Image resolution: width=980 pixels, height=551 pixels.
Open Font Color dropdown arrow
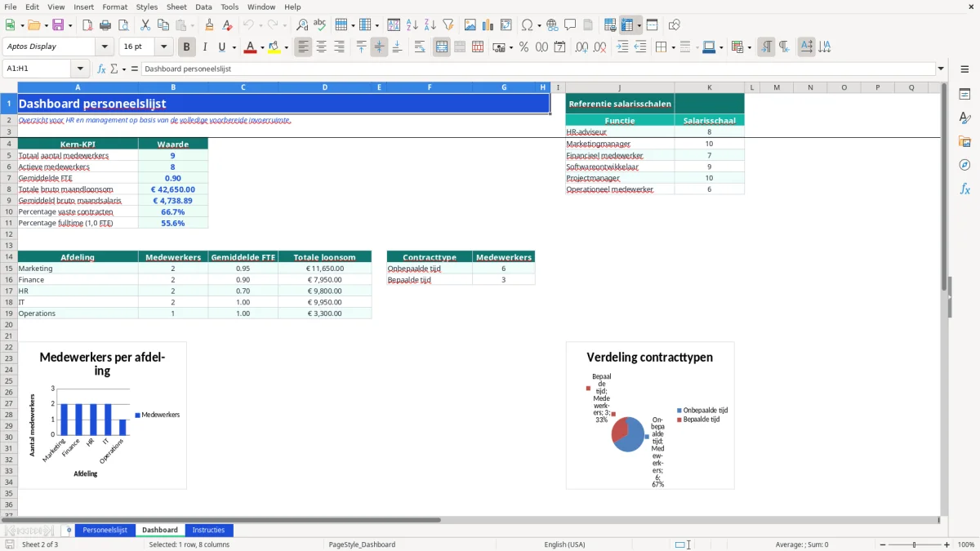click(x=261, y=47)
